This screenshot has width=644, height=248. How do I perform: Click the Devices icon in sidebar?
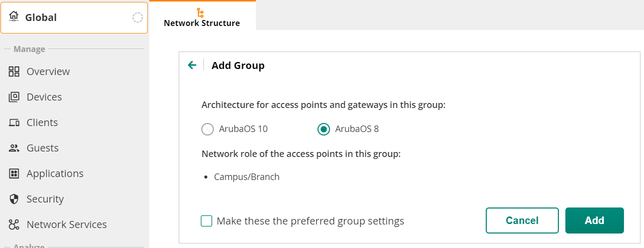[14, 97]
